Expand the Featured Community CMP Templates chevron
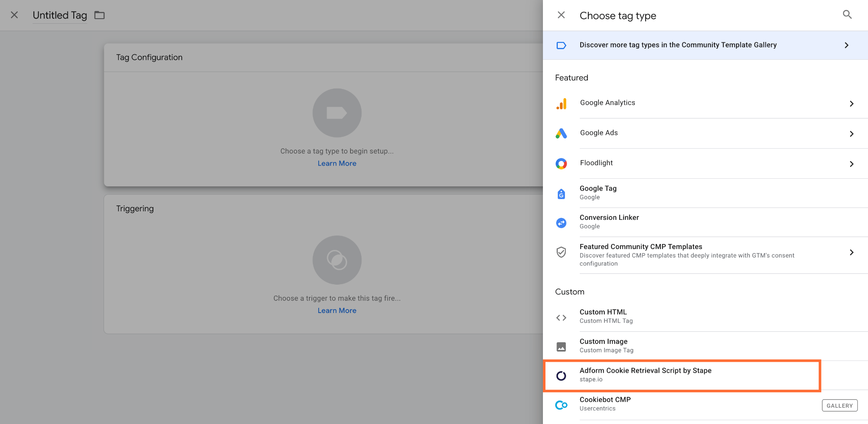868x424 pixels. [851, 252]
